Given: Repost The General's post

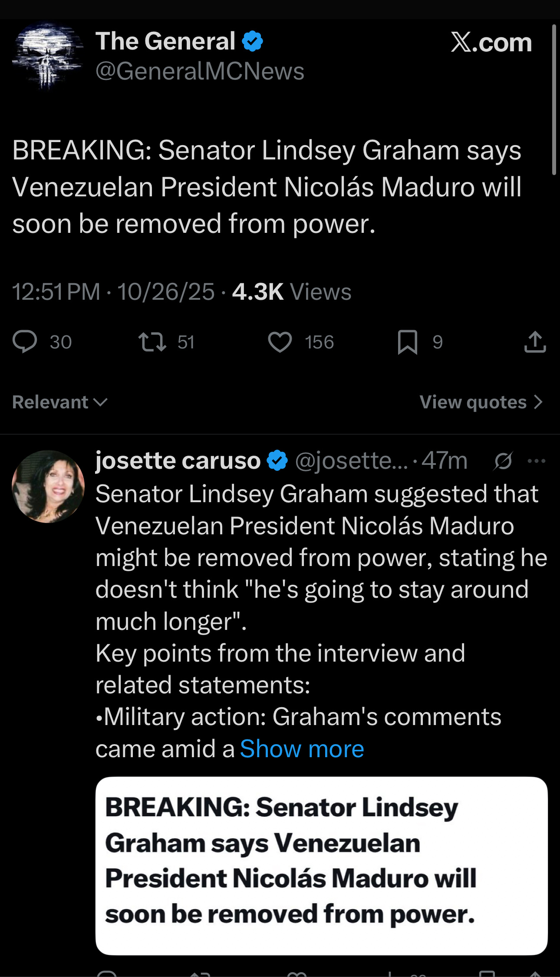Looking at the screenshot, I should click(x=152, y=342).
